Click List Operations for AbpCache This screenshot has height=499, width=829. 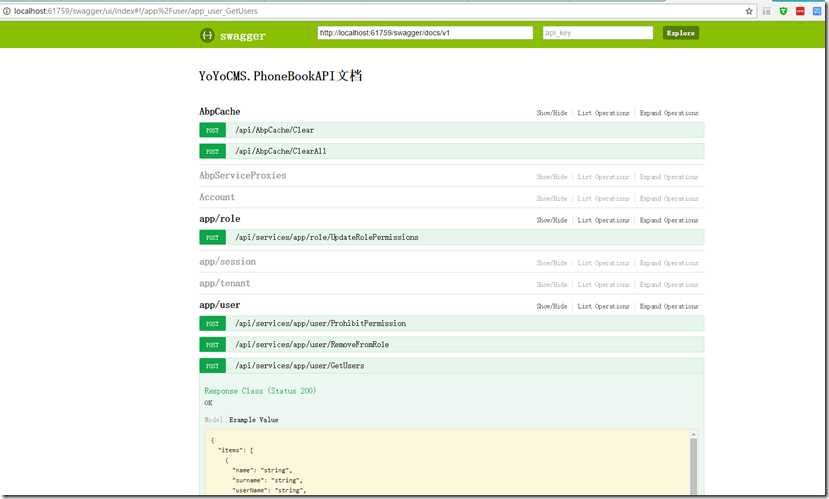603,113
